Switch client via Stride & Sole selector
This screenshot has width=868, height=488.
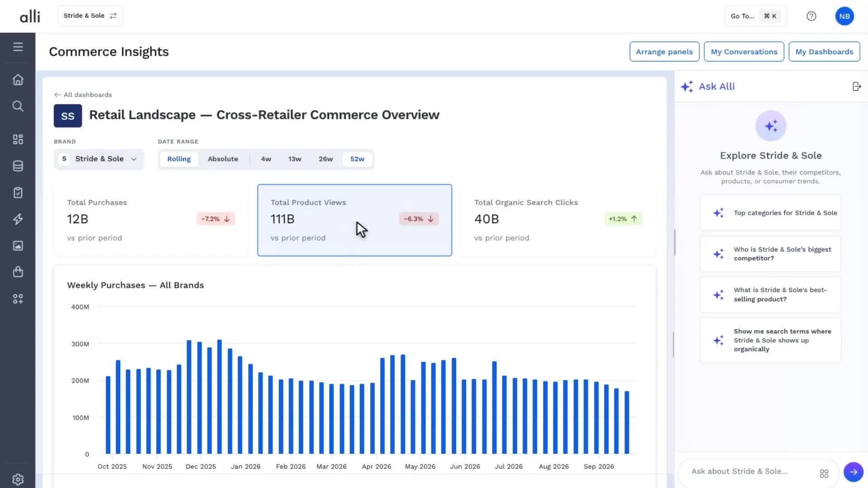pos(90,16)
